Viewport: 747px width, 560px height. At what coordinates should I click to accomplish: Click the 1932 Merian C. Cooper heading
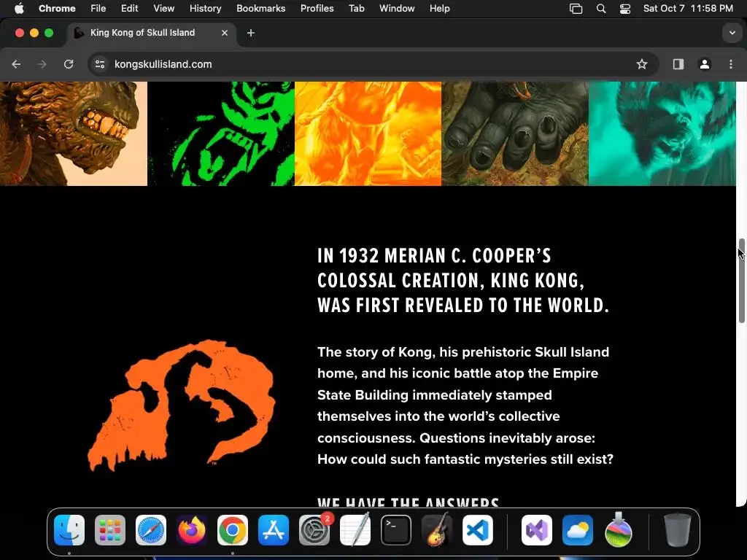pos(463,281)
